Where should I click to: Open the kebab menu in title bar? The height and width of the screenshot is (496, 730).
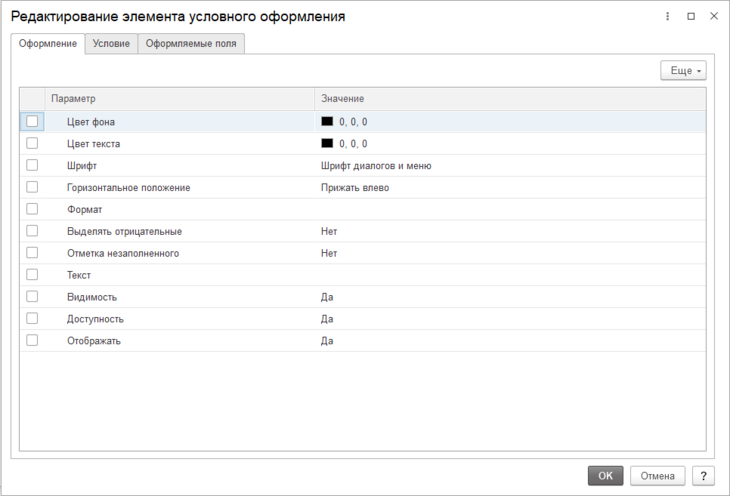[x=667, y=17]
